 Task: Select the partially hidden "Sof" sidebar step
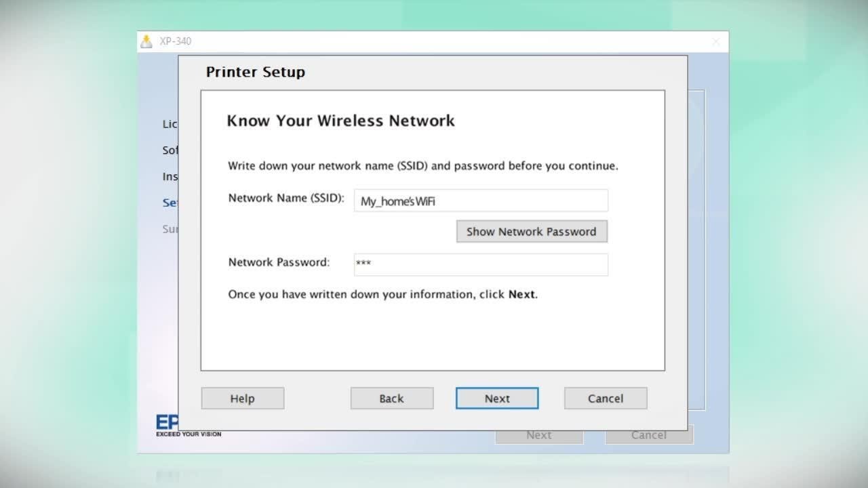(x=170, y=150)
